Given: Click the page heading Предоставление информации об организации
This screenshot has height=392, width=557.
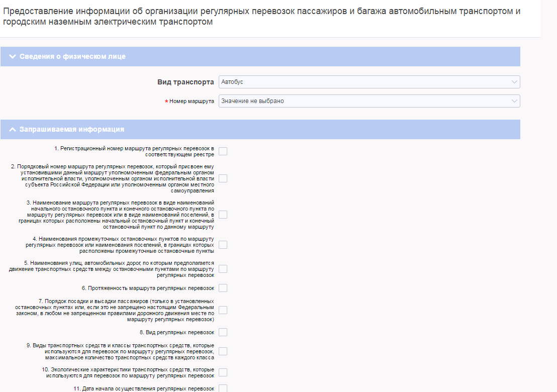Looking at the screenshot, I should (261, 17).
